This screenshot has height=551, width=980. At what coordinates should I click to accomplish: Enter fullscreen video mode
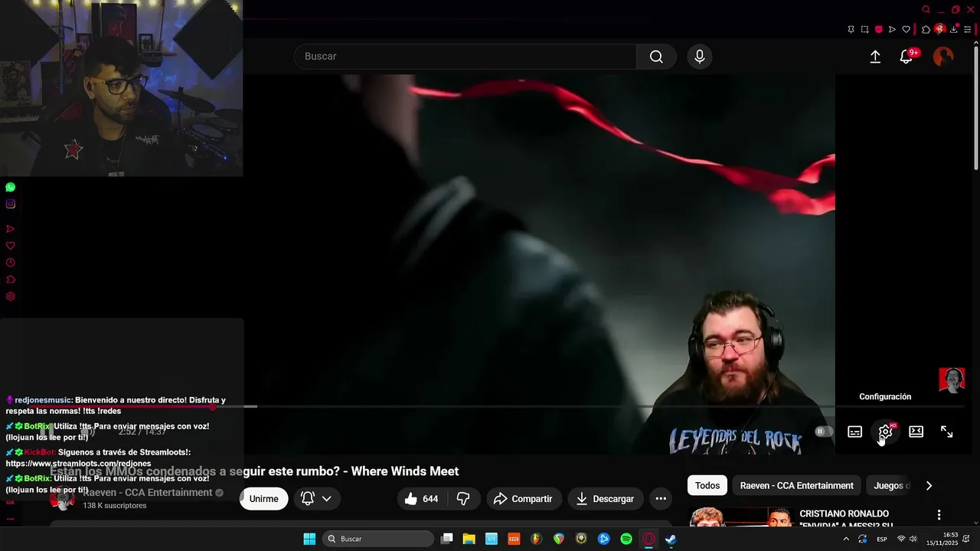[x=946, y=432]
